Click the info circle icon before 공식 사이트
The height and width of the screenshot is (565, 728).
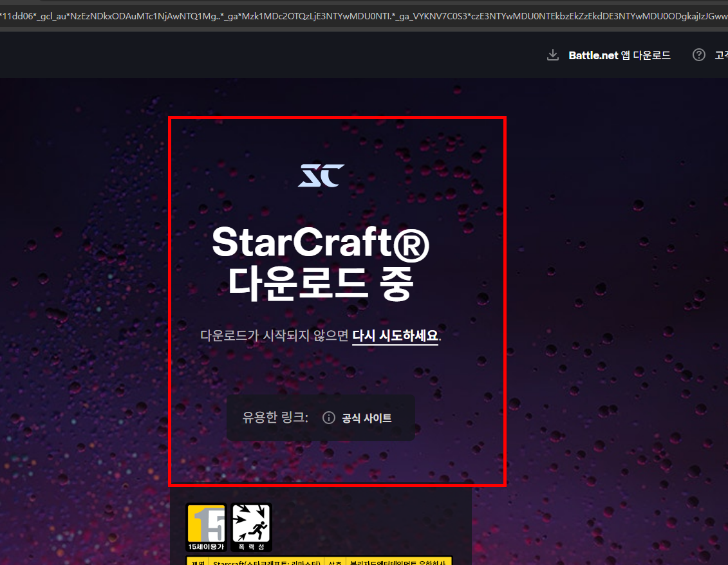click(329, 418)
